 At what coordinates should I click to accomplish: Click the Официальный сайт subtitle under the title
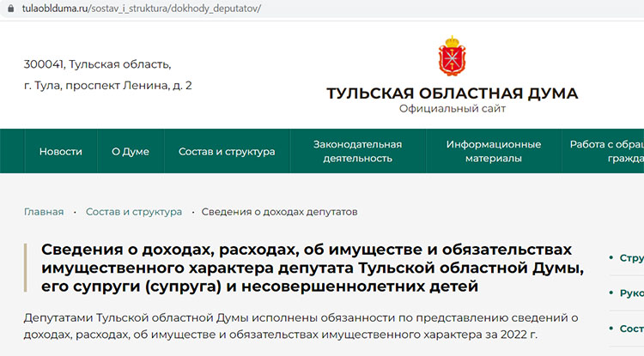(x=452, y=109)
